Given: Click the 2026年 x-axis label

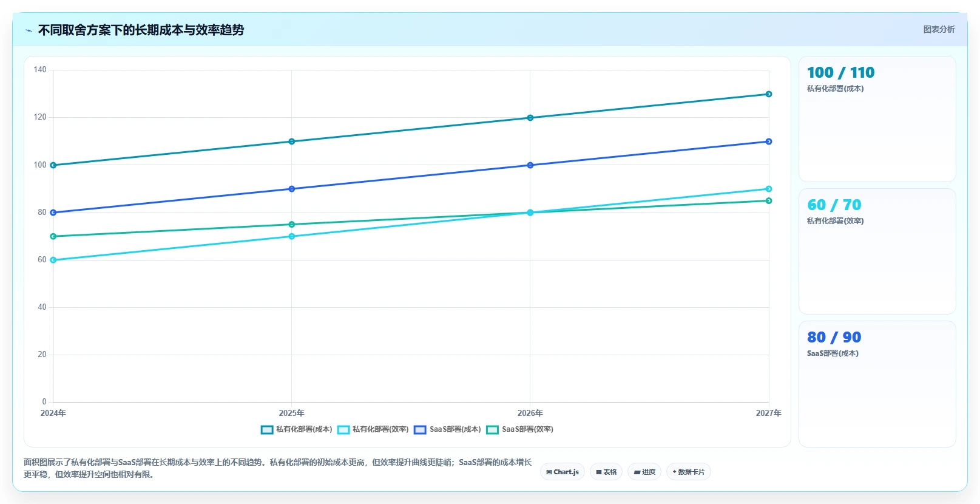Looking at the screenshot, I should pos(530,413).
